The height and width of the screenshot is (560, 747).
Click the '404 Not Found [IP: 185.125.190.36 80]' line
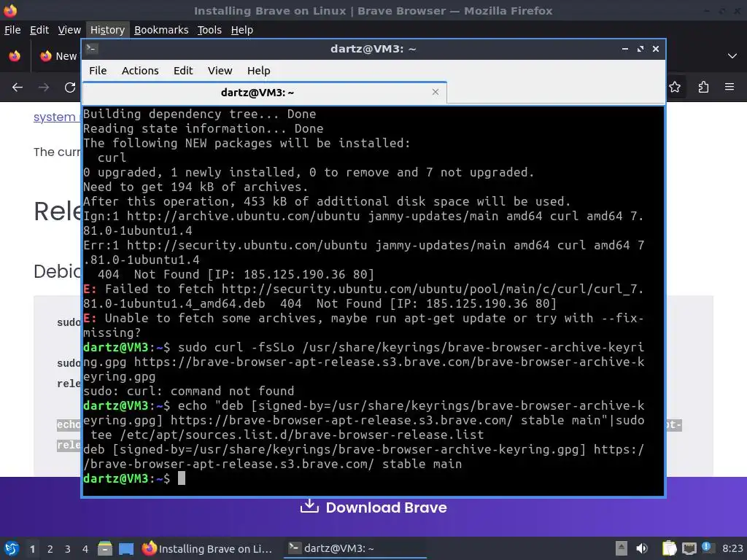236,274
